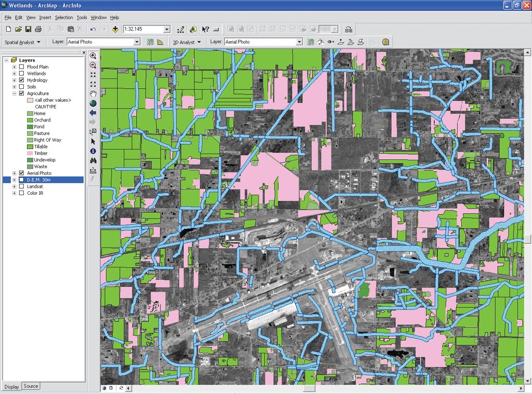Open a map document with Open icon

[18, 29]
